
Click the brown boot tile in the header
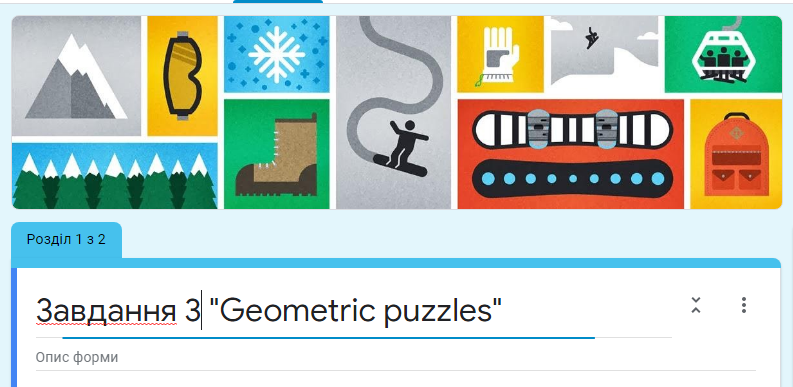point(277,154)
